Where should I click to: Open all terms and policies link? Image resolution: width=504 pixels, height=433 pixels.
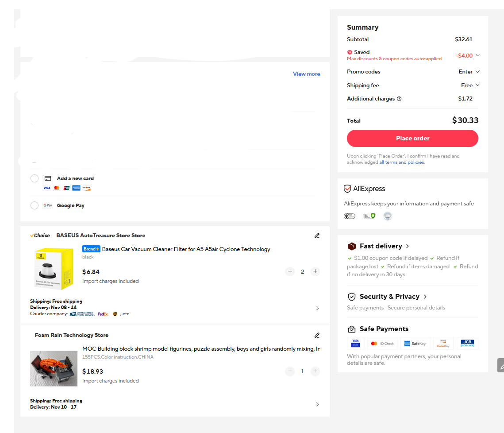click(x=401, y=162)
